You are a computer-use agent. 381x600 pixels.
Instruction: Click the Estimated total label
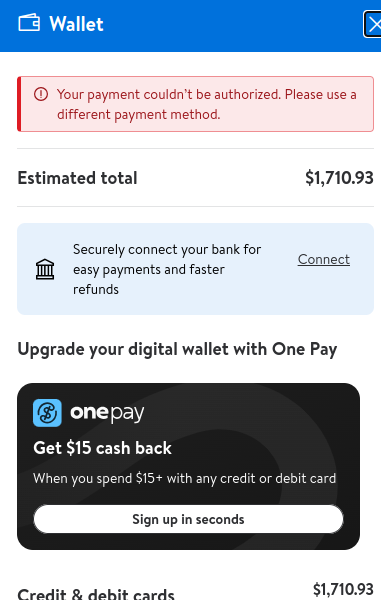(77, 178)
